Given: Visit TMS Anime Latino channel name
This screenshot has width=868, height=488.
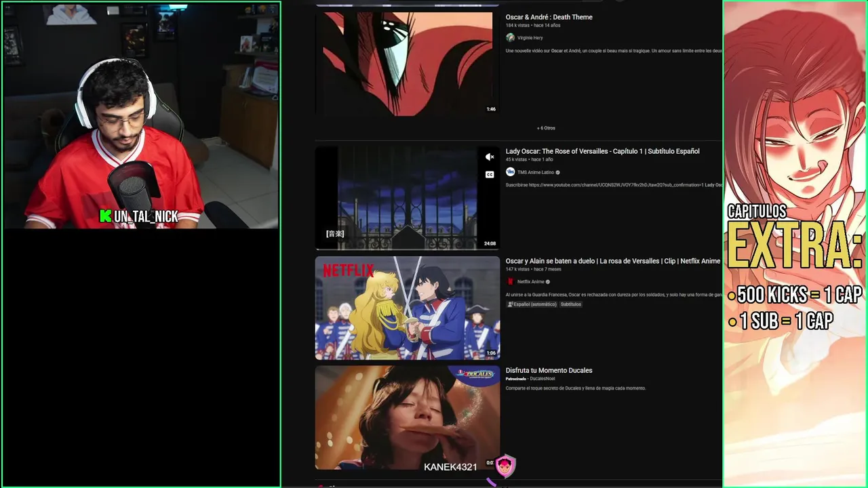Looking at the screenshot, I should pos(536,172).
